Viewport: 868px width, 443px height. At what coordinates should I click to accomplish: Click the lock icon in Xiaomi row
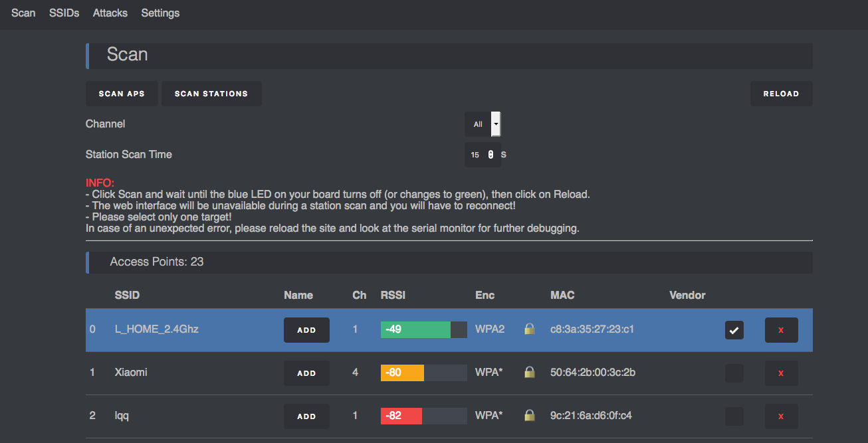(x=530, y=373)
